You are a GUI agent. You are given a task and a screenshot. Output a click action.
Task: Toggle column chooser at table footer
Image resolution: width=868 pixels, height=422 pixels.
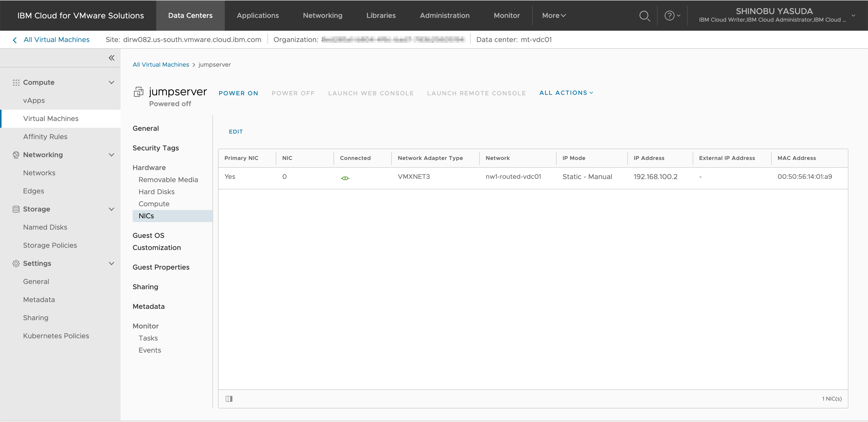coord(229,399)
